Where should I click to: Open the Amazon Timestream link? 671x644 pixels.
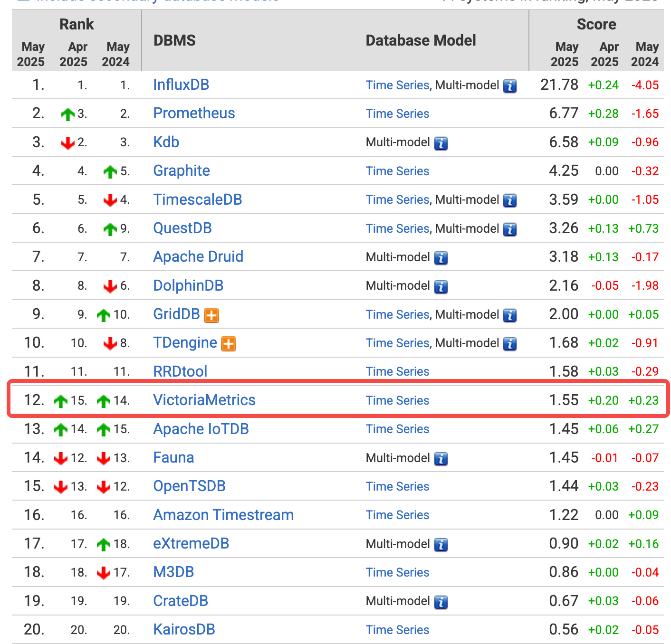[x=223, y=515]
